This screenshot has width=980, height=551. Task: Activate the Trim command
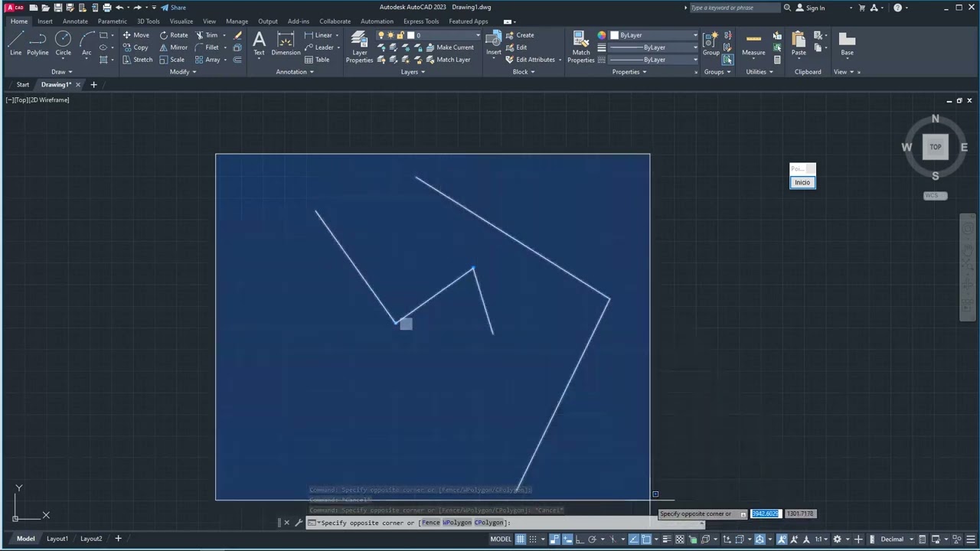207,35
